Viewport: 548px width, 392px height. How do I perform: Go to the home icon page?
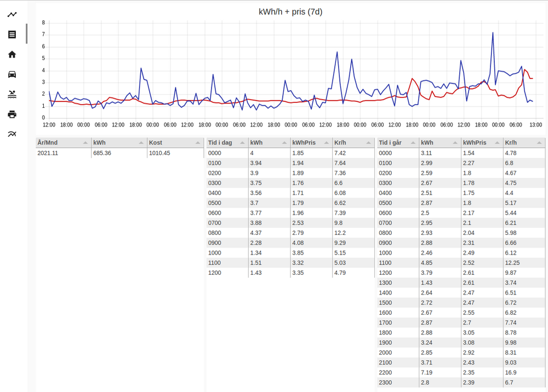tap(12, 54)
